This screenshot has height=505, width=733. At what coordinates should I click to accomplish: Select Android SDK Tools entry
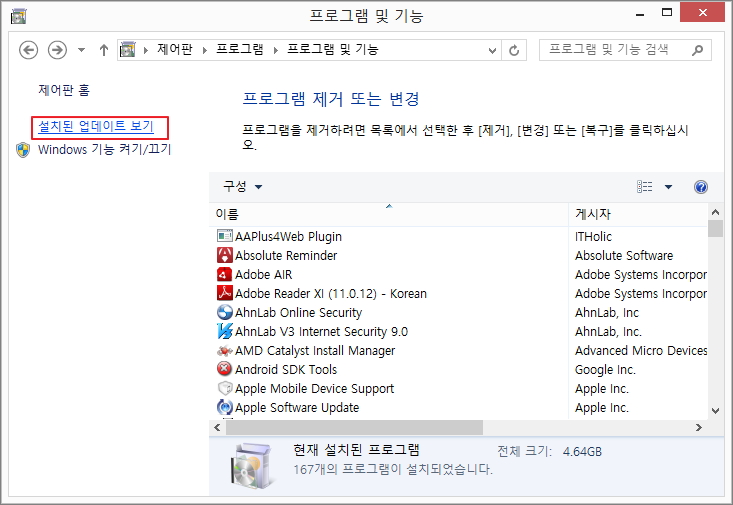[x=286, y=369]
